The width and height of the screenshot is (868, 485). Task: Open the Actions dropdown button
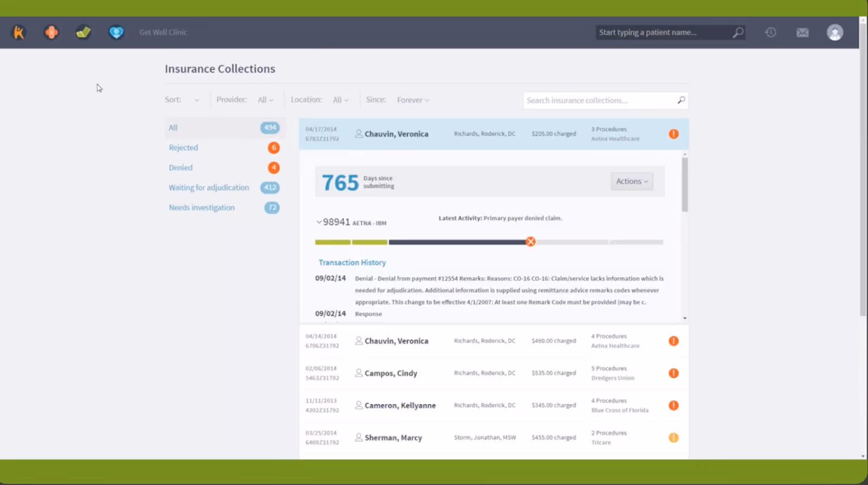[631, 181]
